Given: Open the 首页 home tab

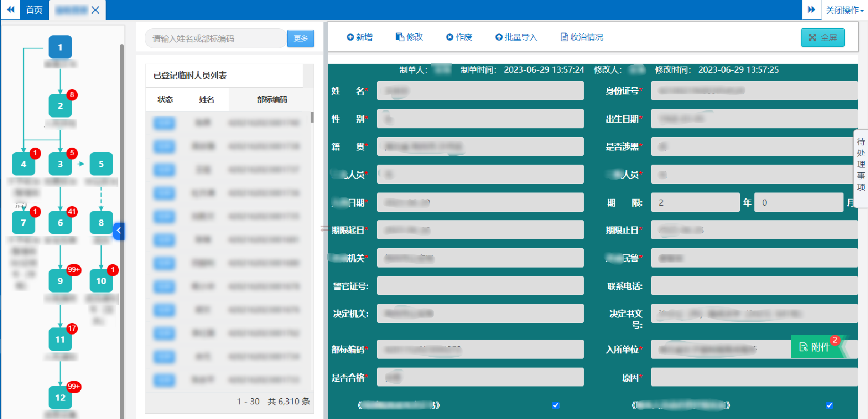Looking at the screenshot, I should point(34,10).
